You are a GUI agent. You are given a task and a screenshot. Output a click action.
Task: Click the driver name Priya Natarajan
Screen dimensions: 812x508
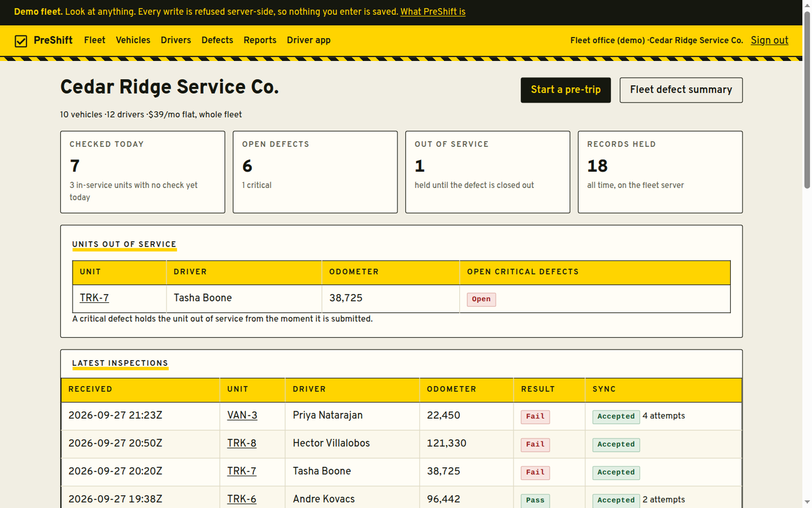coord(328,416)
